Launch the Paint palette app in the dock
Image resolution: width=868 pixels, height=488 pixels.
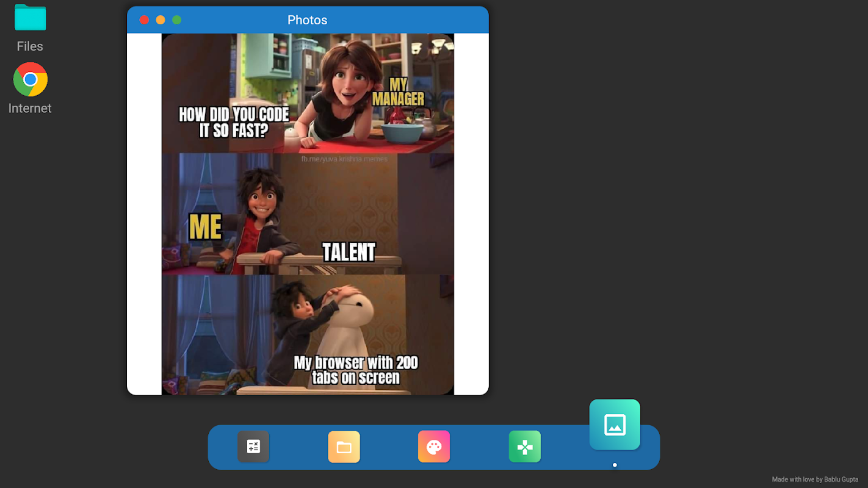click(x=434, y=447)
